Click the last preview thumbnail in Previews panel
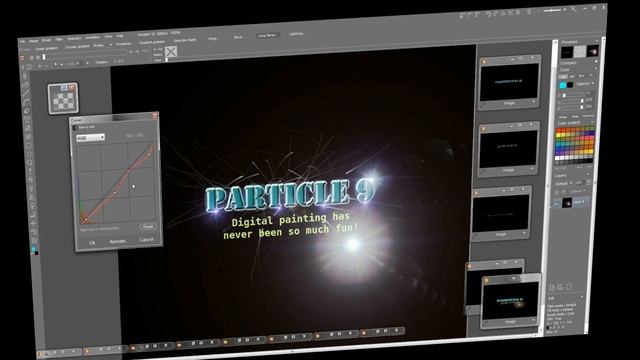Viewport: 640px width, 360px height. 593,51
